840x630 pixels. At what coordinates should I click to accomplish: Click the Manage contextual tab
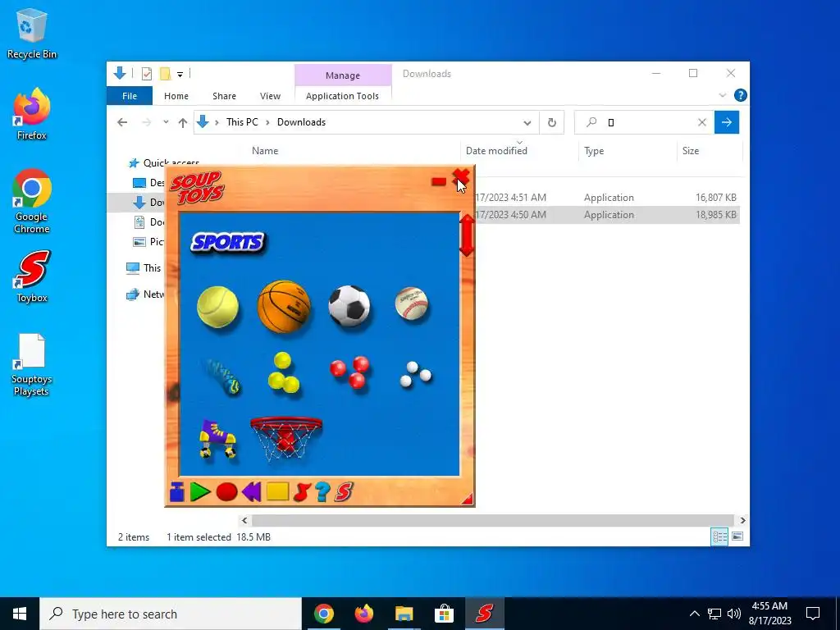[343, 75]
